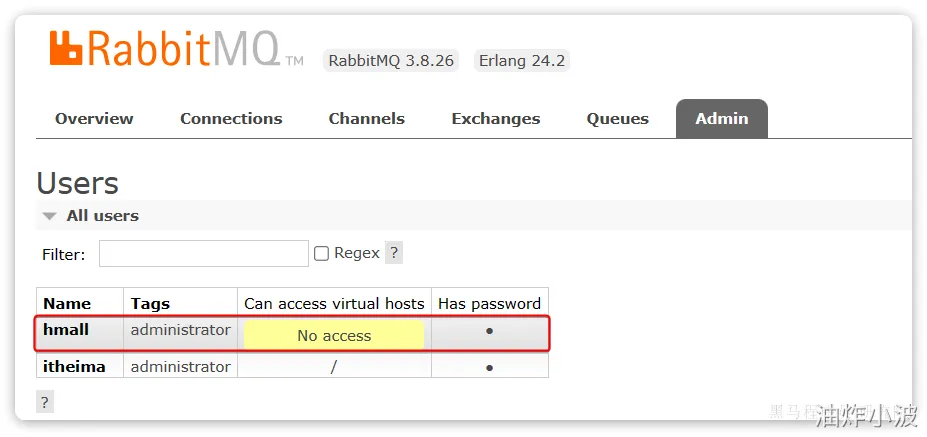
Task: Click the help icon next to Regex
Action: tap(394, 253)
